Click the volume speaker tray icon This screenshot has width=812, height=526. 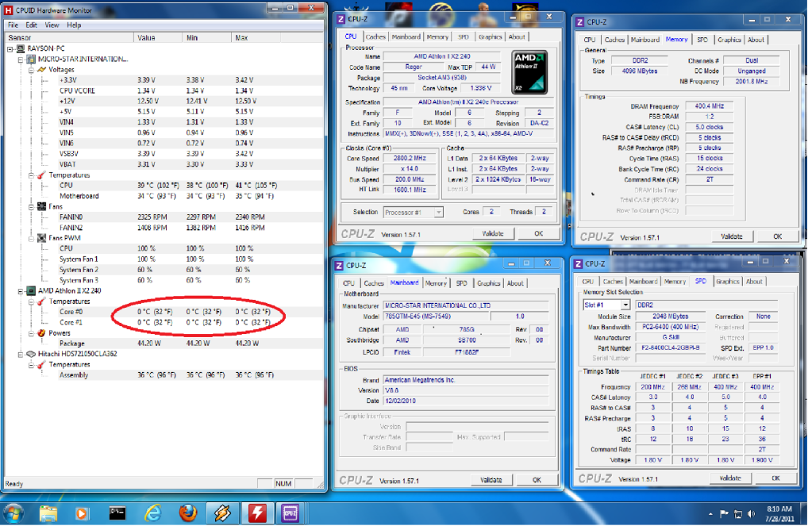pyautogui.click(x=751, y=513)
